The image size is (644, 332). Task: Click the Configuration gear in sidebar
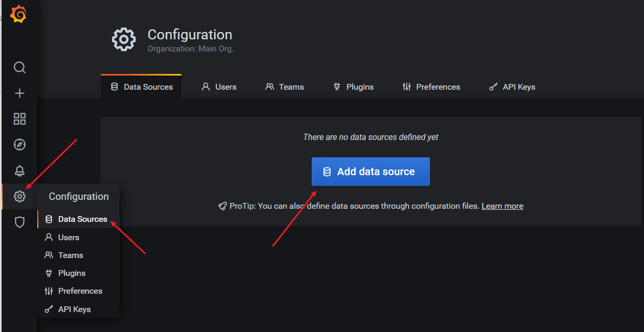click(19, 197)
